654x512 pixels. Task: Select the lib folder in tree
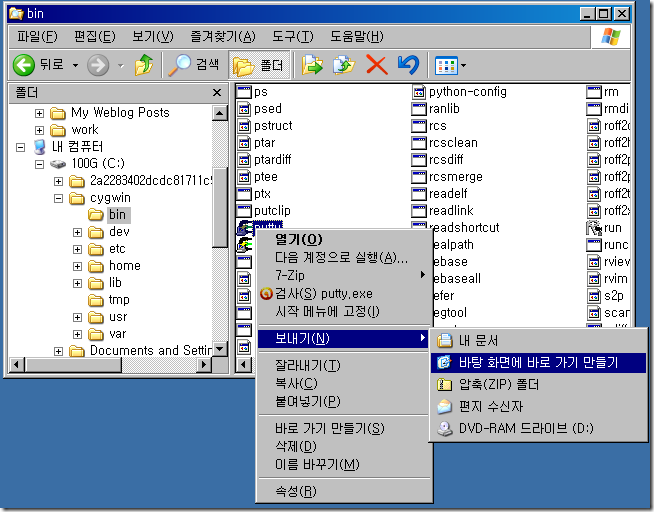pyautogui.click(x=115, y=283)
